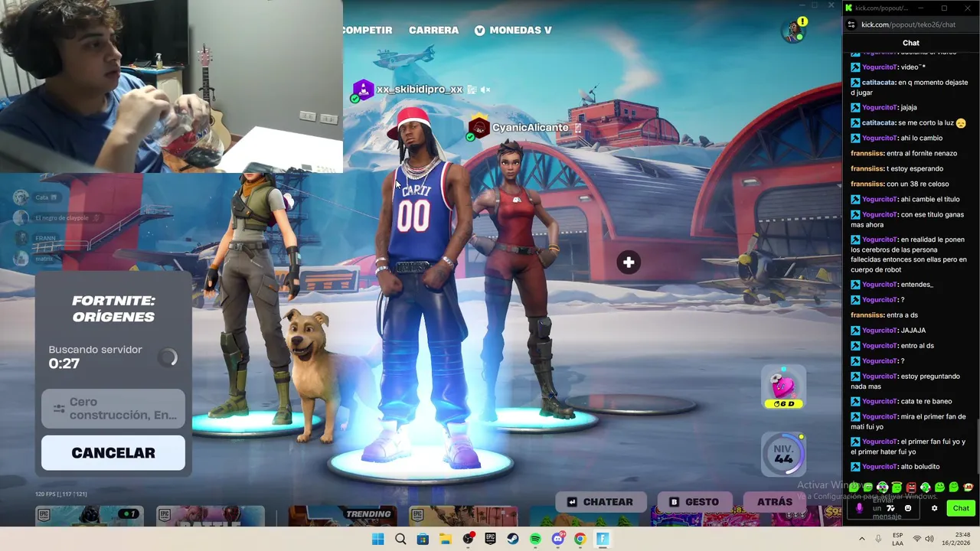The height and width of the screenshot is (551, 980).
Task: Click the ATRÁS button
Action: pyautogui.click(x=775, y=502)
